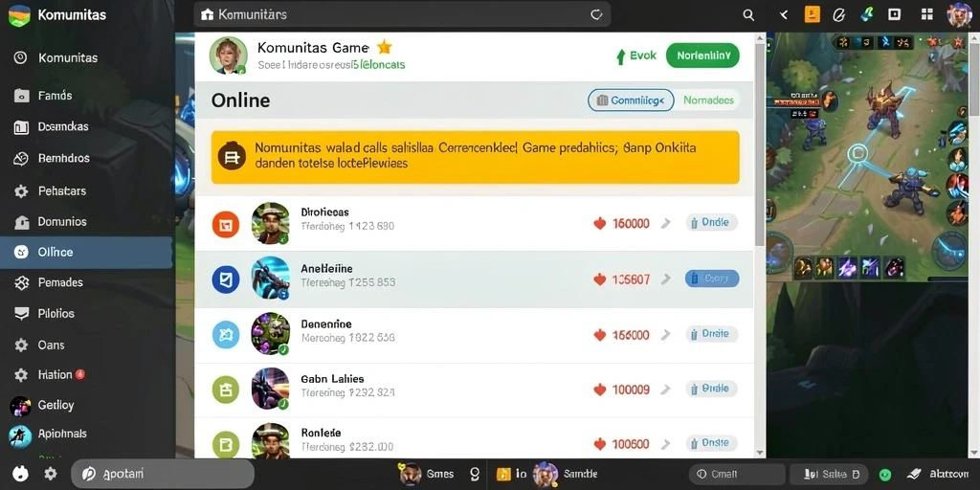Toggle the blue button on Anetleiine row
The width and height of the screenshot is (980, 490).
pos(712,278)
